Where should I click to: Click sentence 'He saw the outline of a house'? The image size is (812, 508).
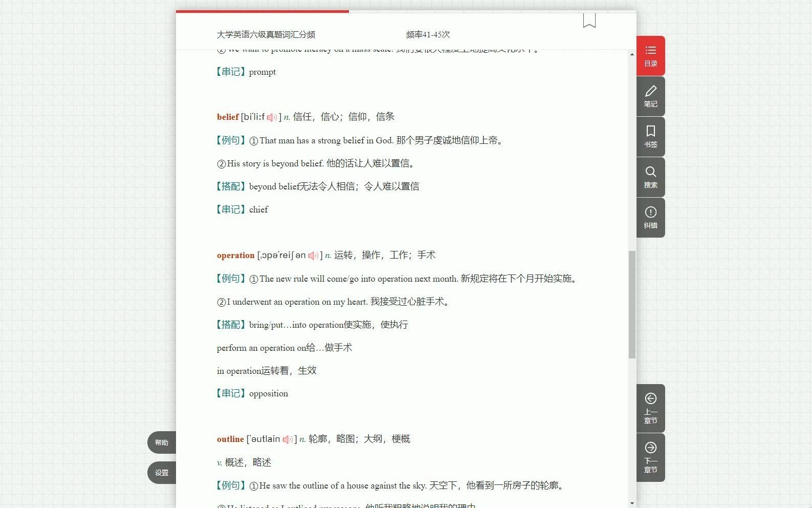click(343, 485)
